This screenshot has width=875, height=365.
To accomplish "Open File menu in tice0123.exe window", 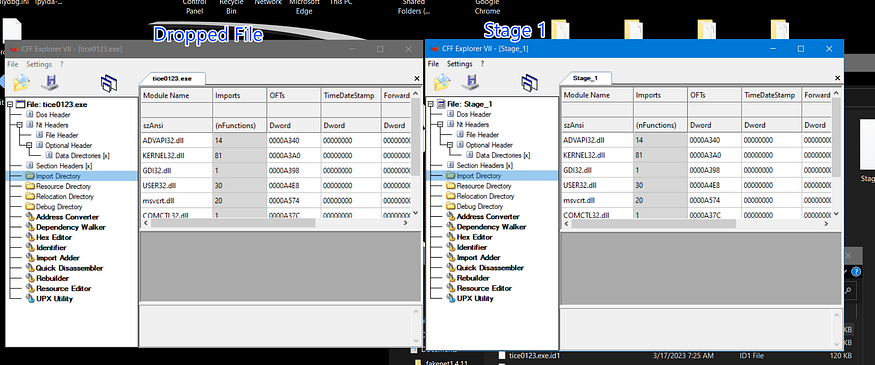I will click(x=12, y=64).
